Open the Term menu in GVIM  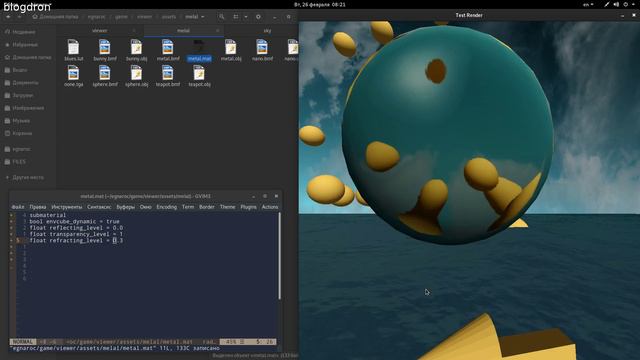tap(188, 207)
